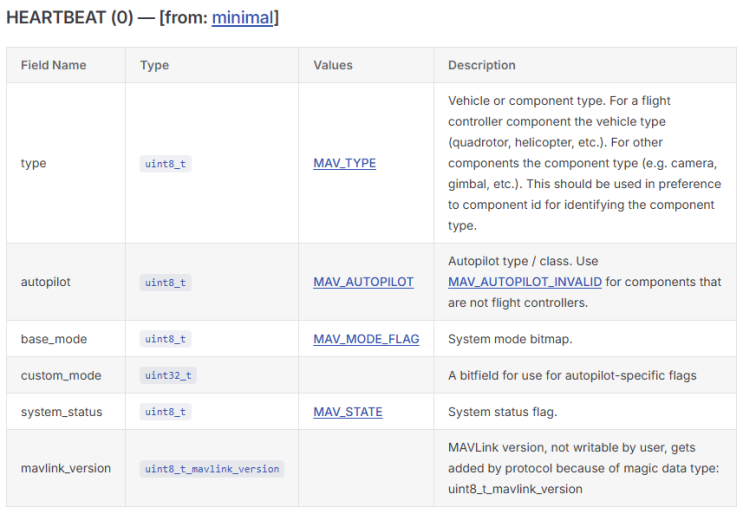Open the MAV_MODE_FLAG link
The height and width of the screenshot is (514, 743).
pos(366,339)
